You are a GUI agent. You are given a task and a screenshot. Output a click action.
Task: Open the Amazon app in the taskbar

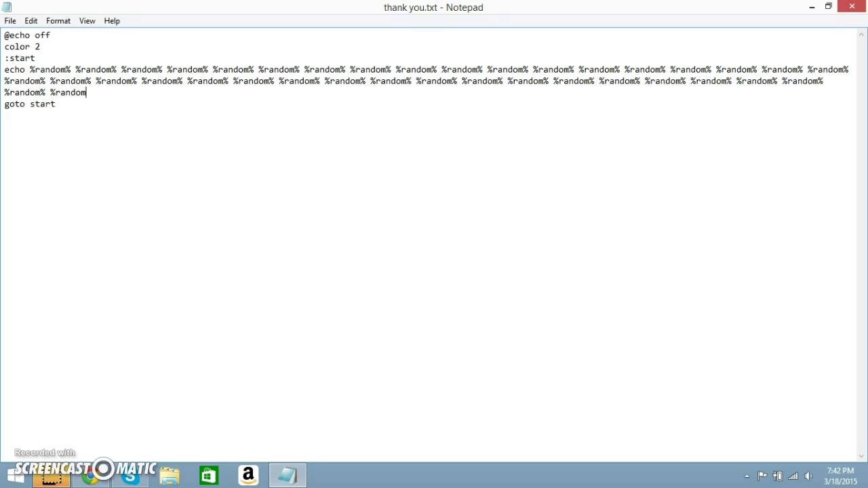click(x=248, y=476)
